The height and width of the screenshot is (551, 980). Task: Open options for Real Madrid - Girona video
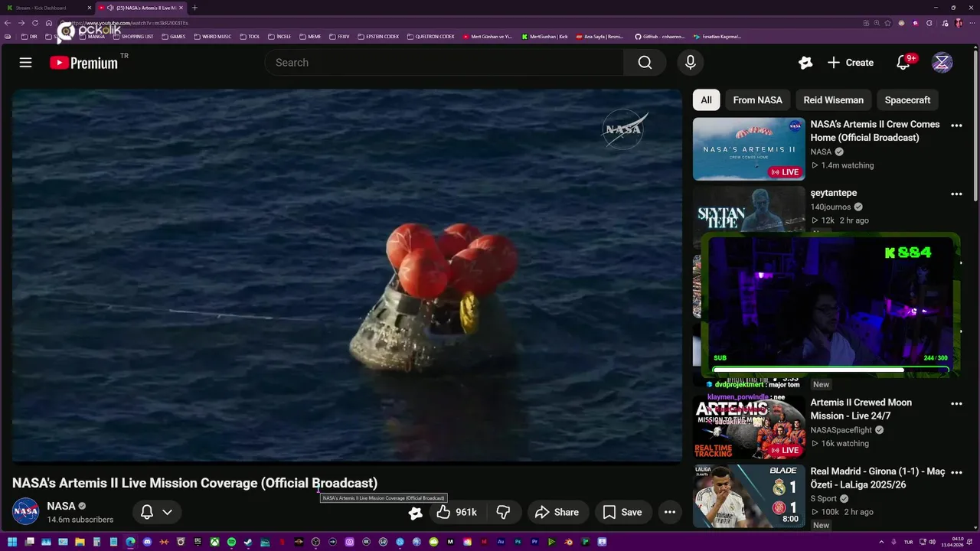coord(956,472)
